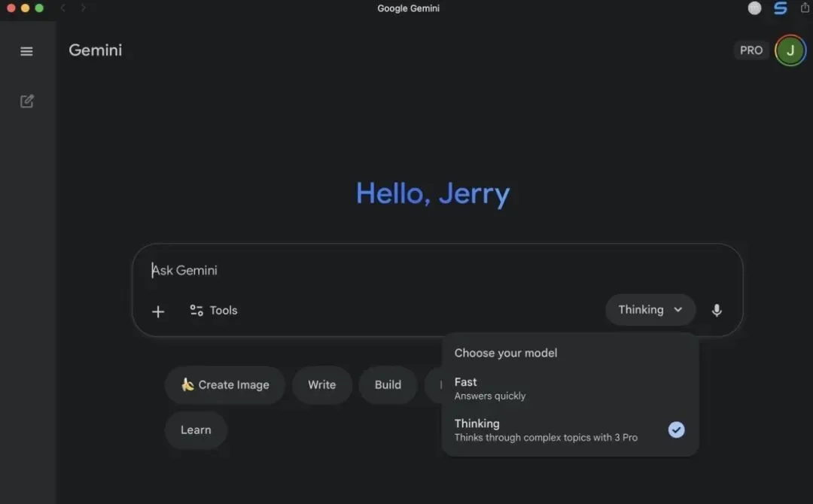Click the share icon in the title bar

click(x=805, y=8)
